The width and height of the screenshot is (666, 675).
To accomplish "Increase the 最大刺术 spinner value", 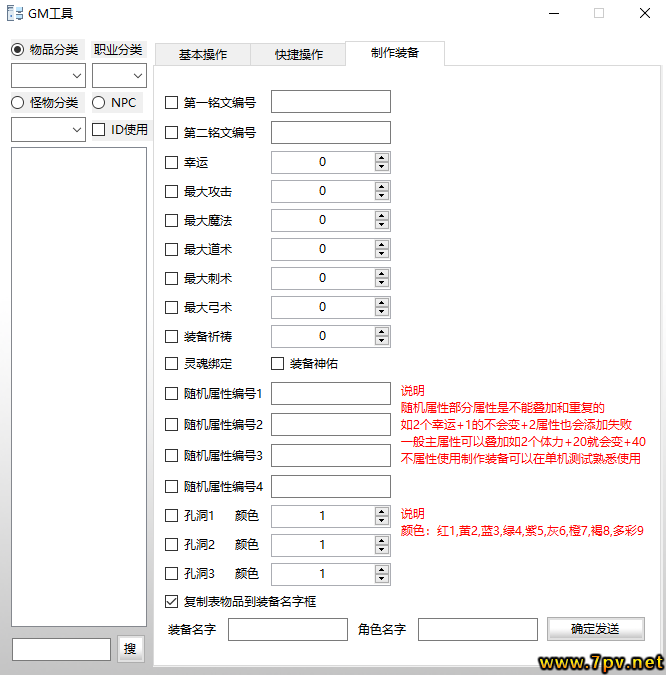I will pyautogui.click(x=382, y=274).
